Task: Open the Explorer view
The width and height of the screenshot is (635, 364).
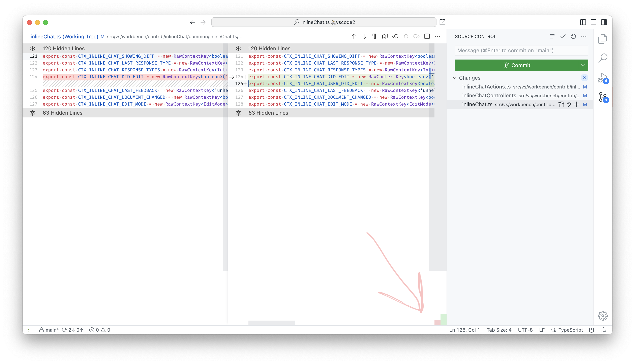Action: pyautogui.click(x=603, y=39)
